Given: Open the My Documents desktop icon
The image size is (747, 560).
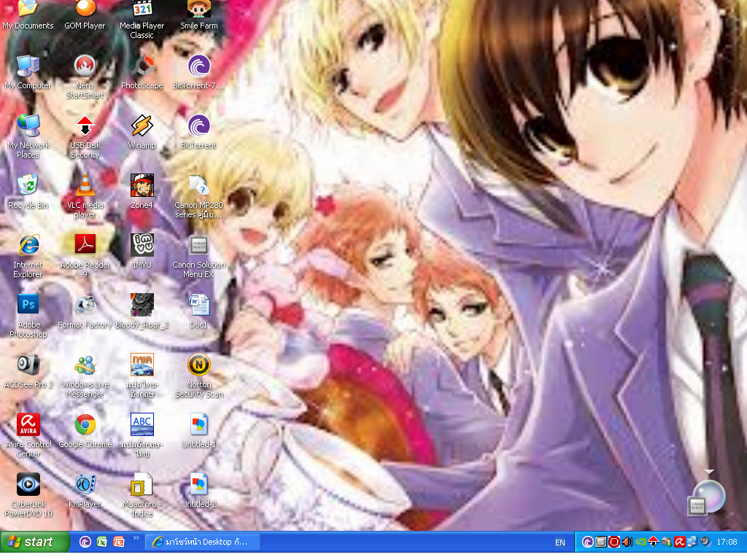Looking at the screenshot, I should [28, 15].
